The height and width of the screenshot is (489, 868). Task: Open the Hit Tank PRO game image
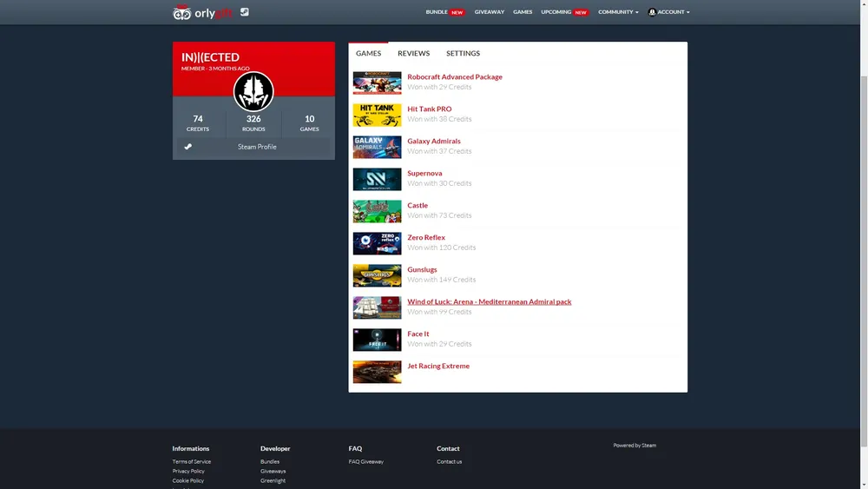click(x=377, y=115)
